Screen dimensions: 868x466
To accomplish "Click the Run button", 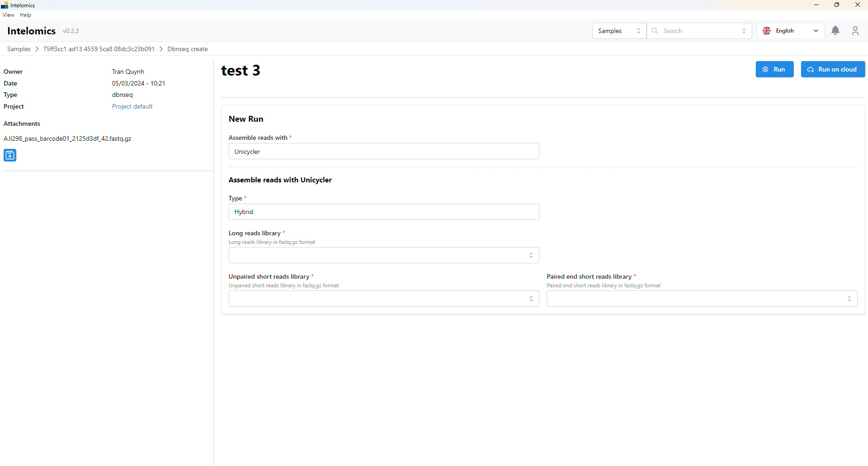I will [x=774, y=69].
